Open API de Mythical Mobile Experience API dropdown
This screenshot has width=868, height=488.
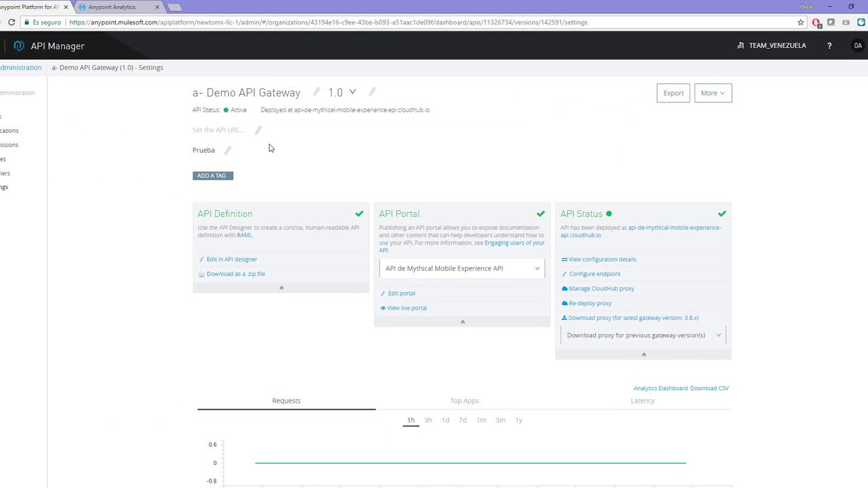point(462,268)
